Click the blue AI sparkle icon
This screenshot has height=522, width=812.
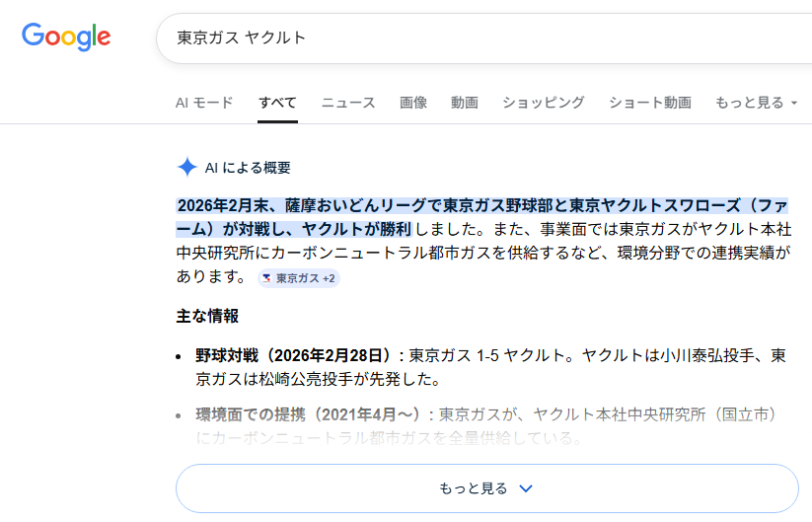(186, 167)
